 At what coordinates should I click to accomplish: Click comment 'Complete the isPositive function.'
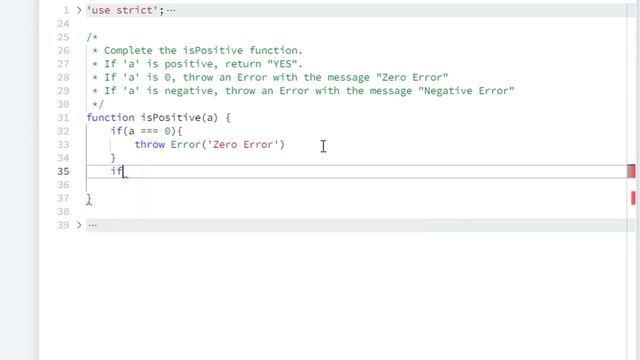pos(203,50)
